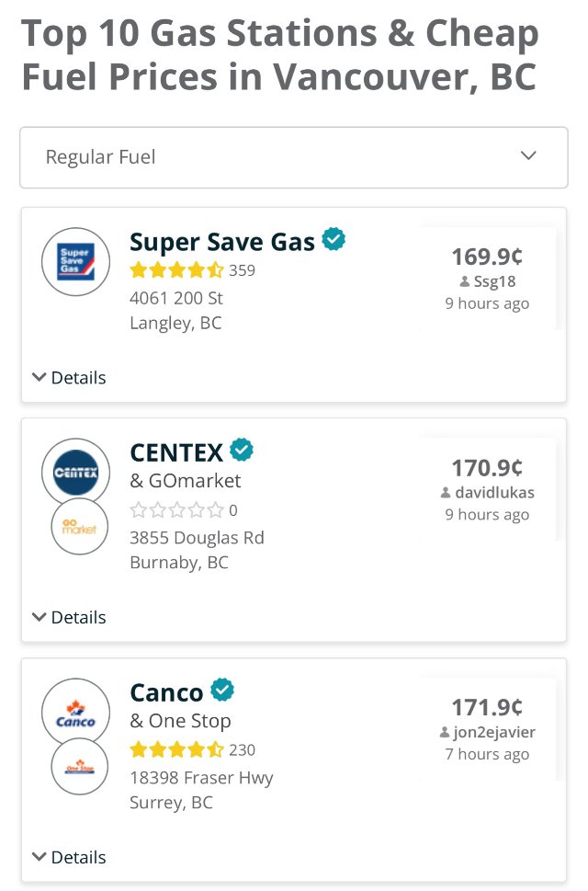Click the Super Save Gas station logo
The image size is (588, 891).
75,262
